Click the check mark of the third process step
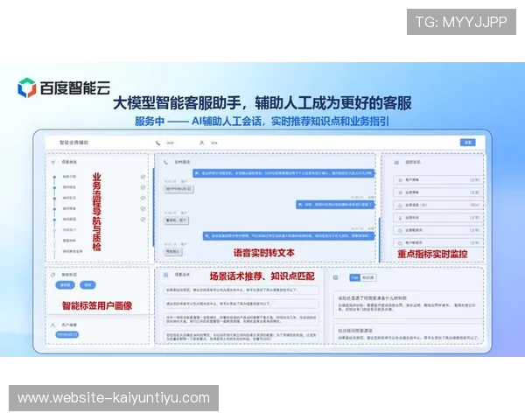The image size is (525, 420). [143, 198]
